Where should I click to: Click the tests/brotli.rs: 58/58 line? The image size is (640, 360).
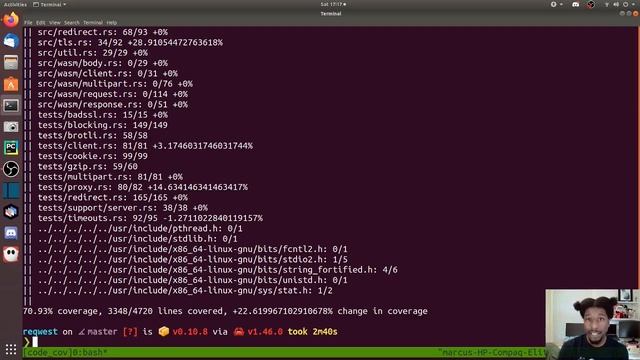[93, 136]
